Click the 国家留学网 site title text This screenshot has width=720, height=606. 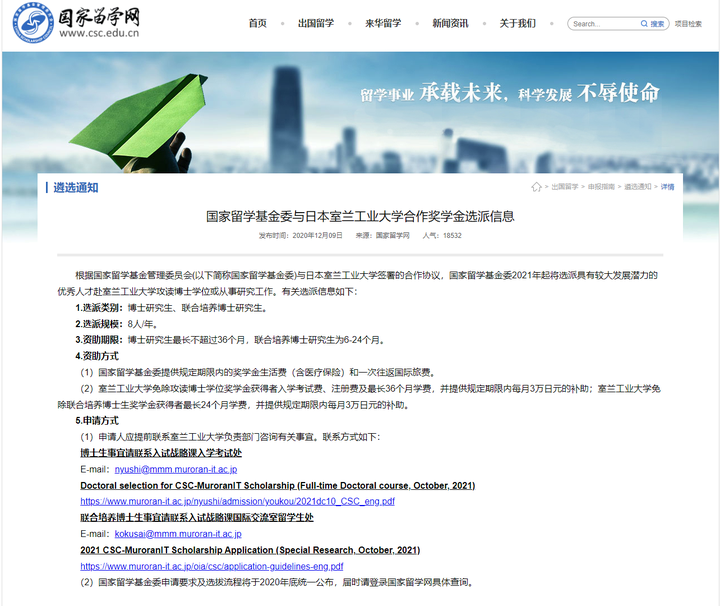pyautogui.click(x=99, y=17)
